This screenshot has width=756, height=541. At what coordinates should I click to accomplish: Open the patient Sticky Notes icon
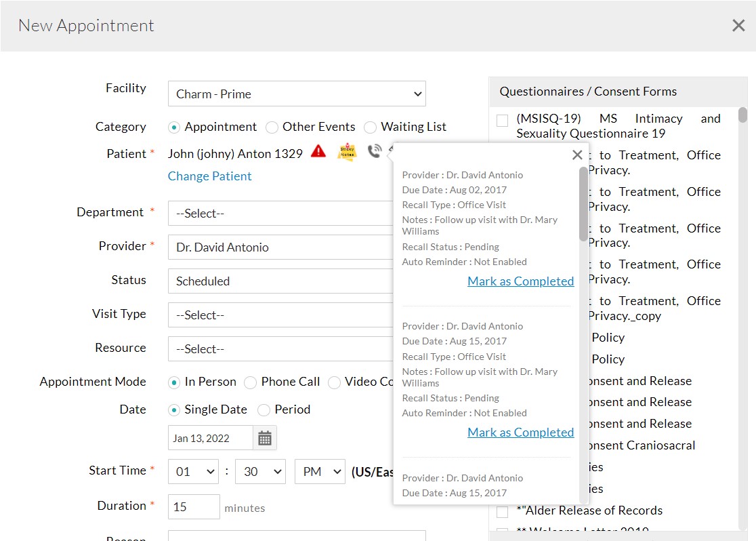(x=347, y=152)
